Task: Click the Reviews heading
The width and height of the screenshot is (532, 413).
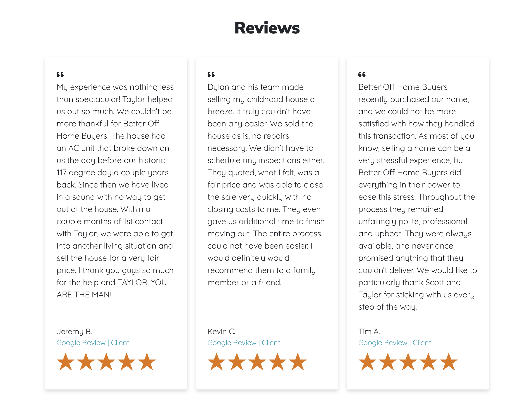Action: coord(267,28)
